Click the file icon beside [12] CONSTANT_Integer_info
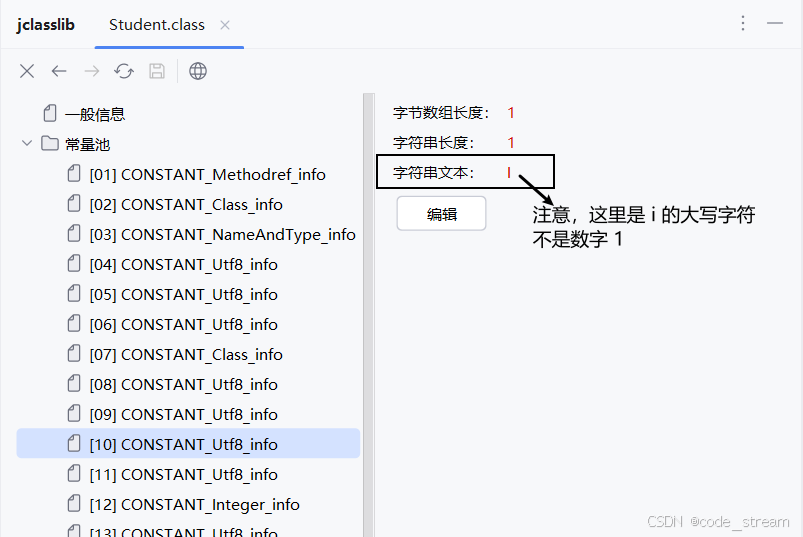The width and height of the screenshot is (803, 537). [74, 504]
